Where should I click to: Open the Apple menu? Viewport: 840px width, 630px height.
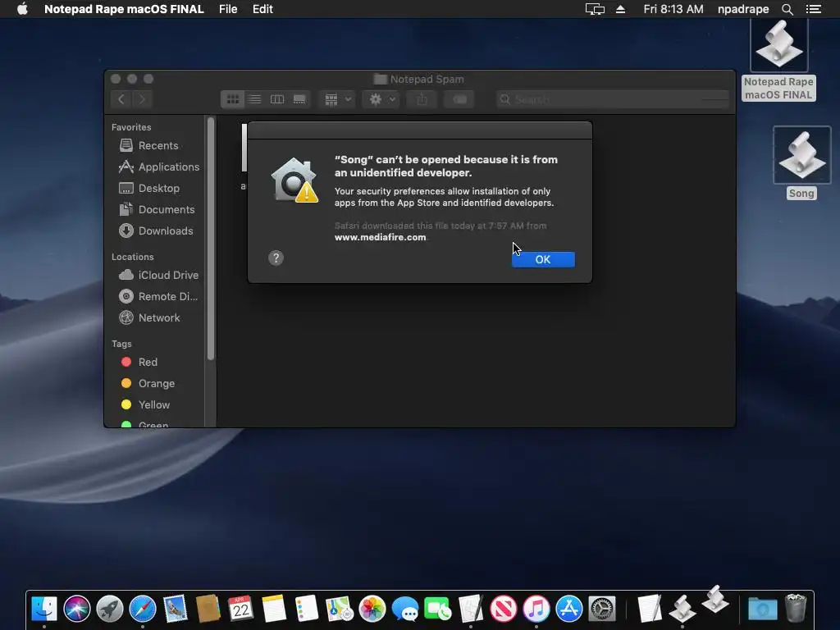(x=22, y=9)
